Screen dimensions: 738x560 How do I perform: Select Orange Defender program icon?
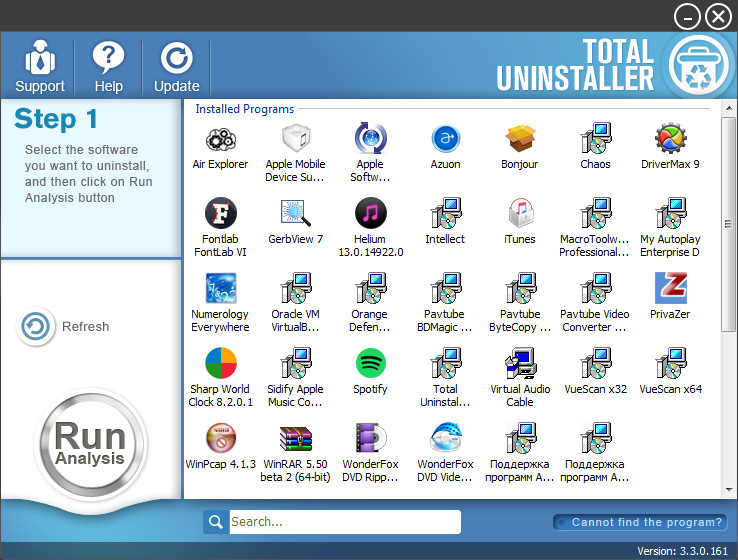click(370, 288)
